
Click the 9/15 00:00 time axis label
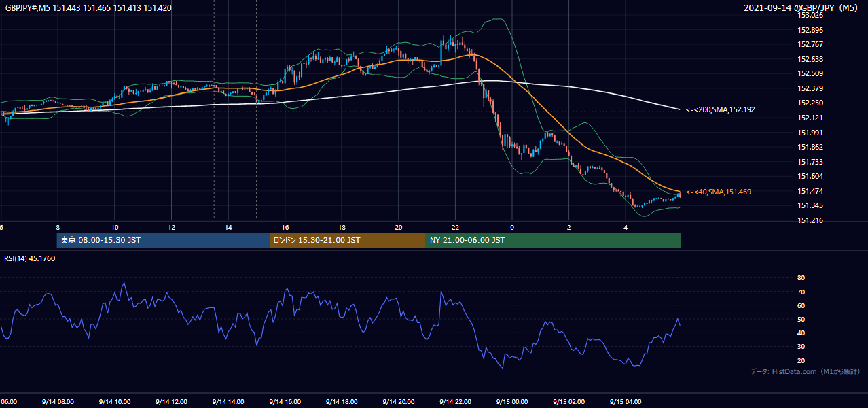pyautogui.click(x=512, y=402)
